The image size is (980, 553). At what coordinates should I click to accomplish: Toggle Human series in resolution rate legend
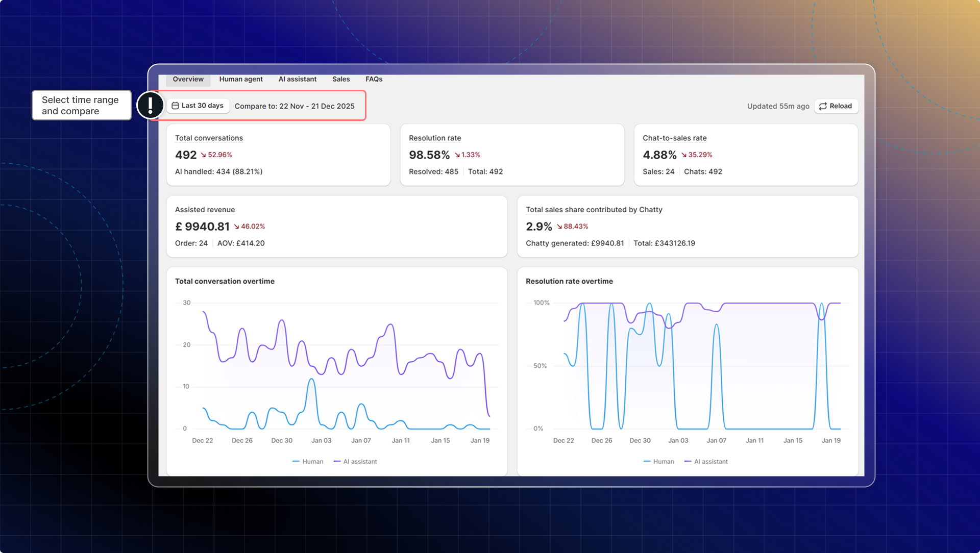coord(658,462)
